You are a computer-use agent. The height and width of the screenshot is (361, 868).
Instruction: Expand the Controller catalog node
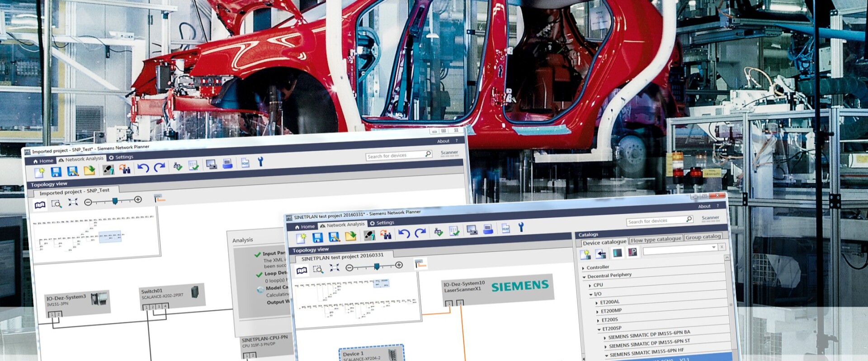point(583,268)
